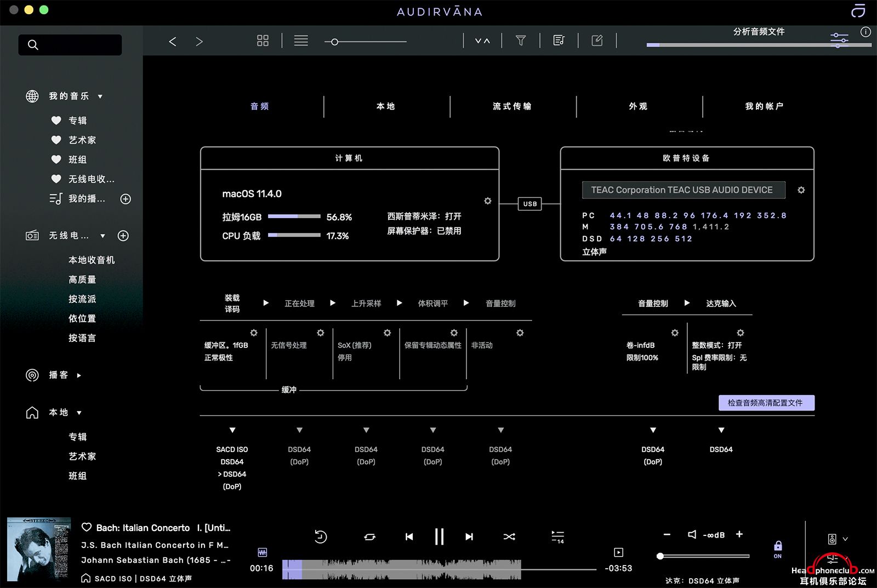Click the Bach album cover thumbnail

point(38,550)
